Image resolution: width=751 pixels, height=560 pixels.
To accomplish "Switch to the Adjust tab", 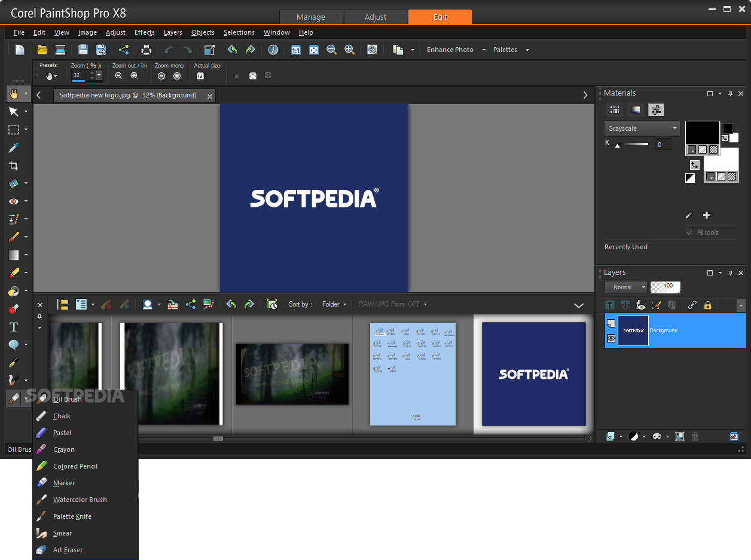I will click(375, 17).
